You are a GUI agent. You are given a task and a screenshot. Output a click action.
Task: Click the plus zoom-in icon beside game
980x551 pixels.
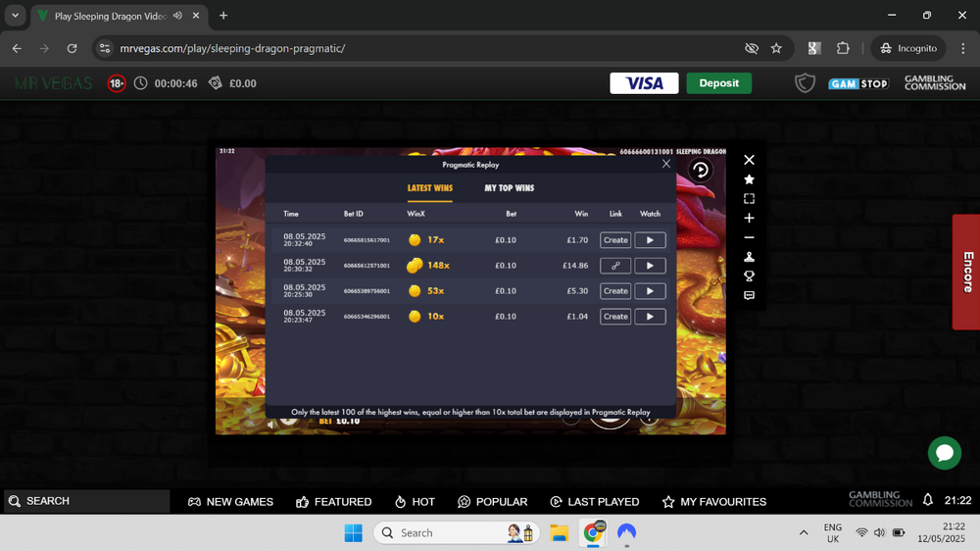(749, 219)
